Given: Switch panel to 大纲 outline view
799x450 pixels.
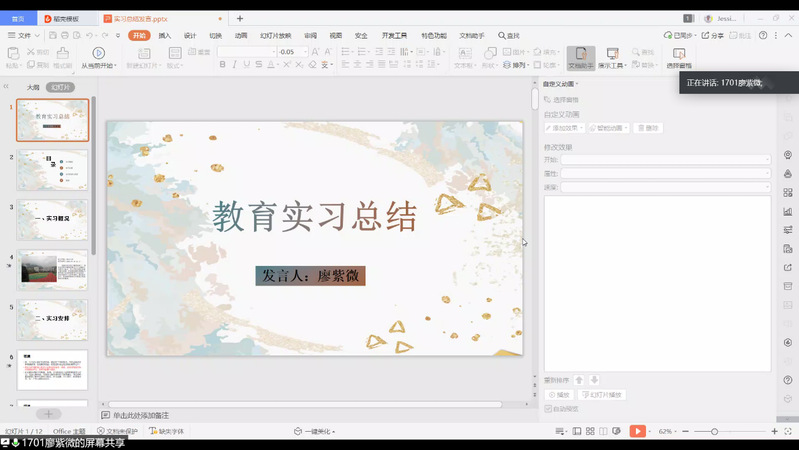Looking at the screenshot, I should click(33, 87).
